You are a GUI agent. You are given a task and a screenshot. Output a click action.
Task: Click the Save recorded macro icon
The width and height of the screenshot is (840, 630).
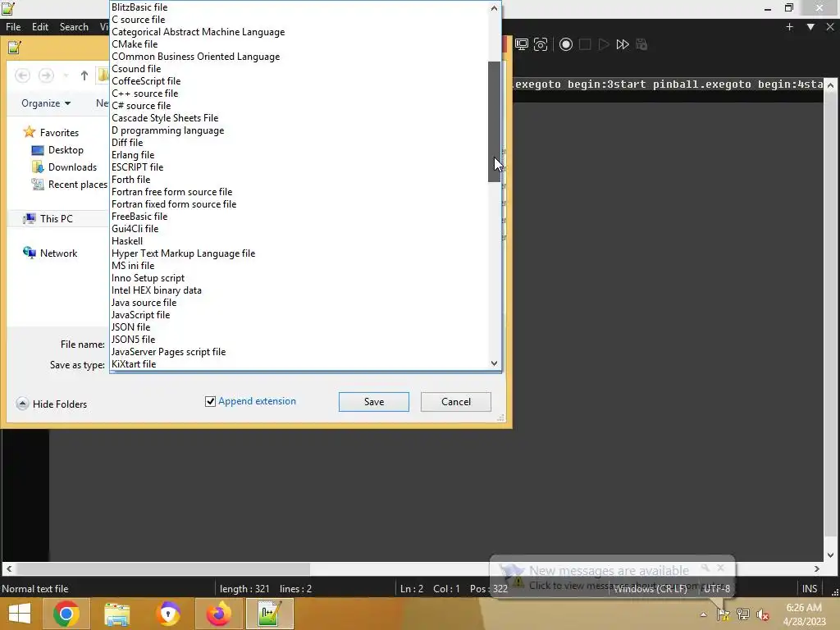click(641, 44)
